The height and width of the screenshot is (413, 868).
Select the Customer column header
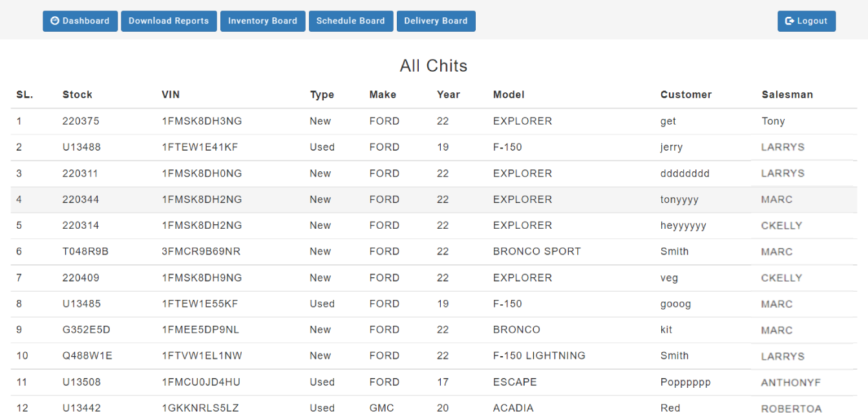coord(686,94)
